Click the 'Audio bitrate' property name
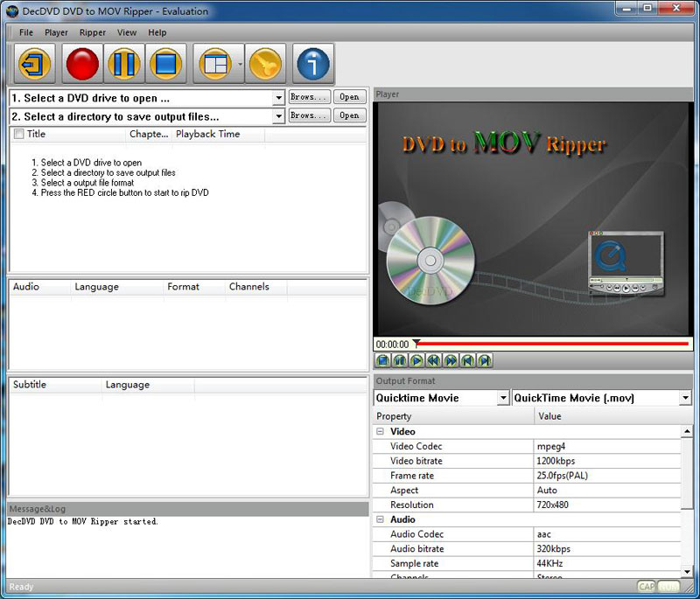 click(417, 548)
